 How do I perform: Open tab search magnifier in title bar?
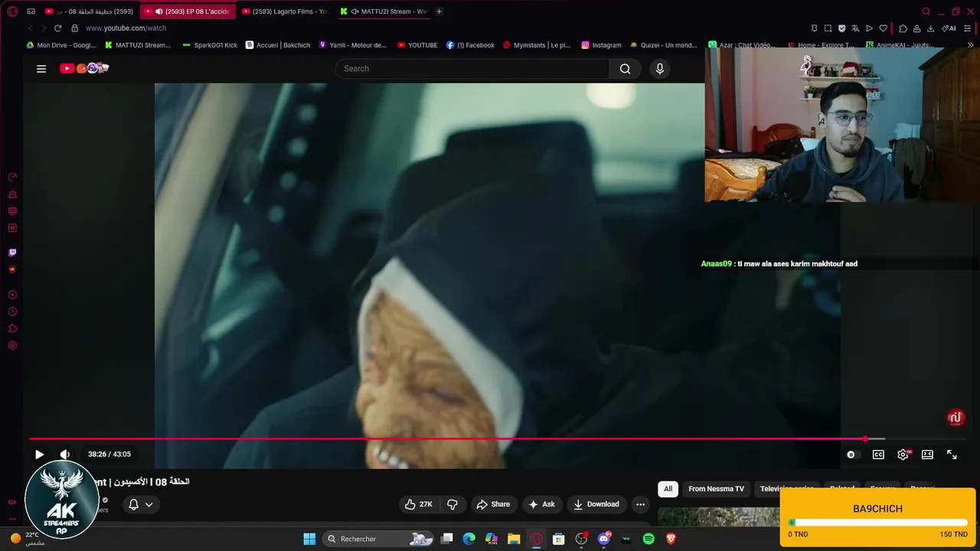926,11
